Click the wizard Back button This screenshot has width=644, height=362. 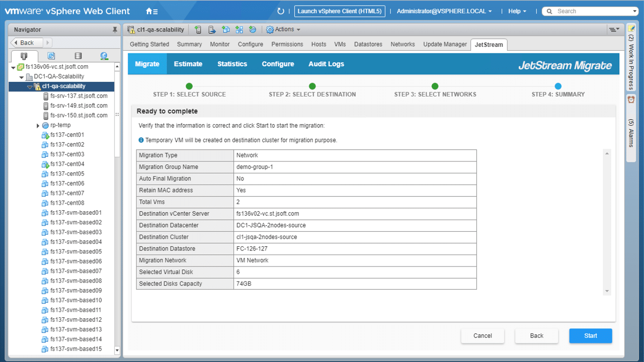click(537, 336)
